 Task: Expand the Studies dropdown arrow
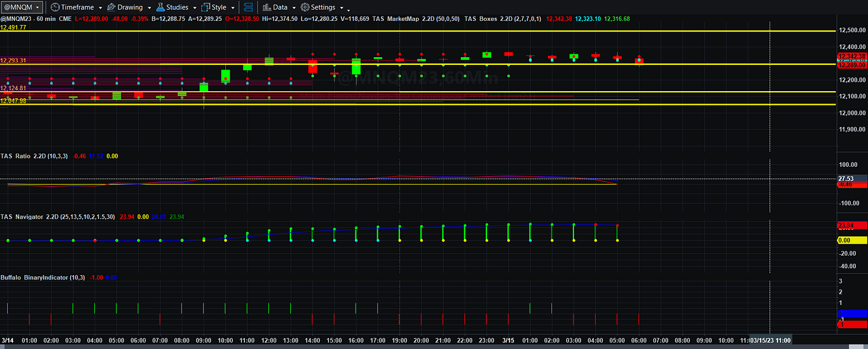pyautogui.click(x=194, y=8)
